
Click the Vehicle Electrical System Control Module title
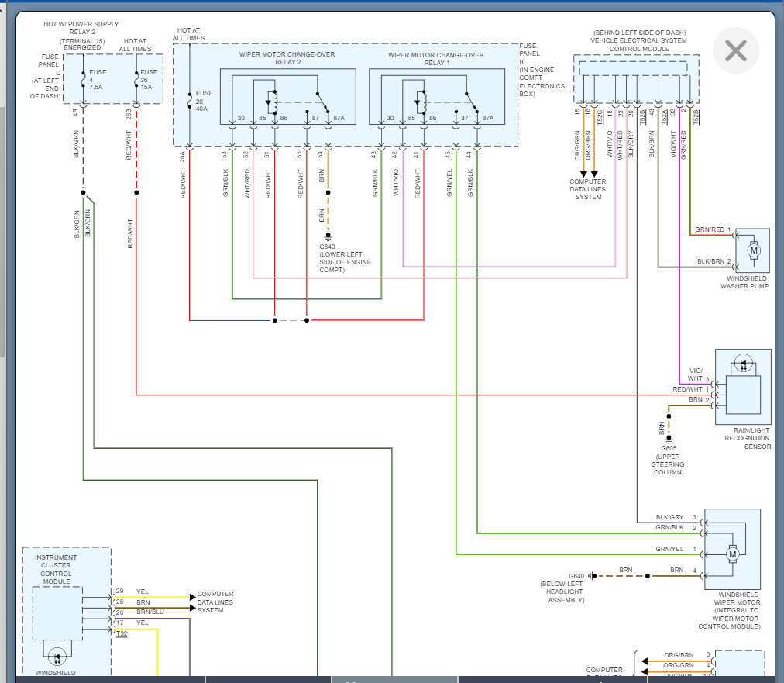(638, 40)
